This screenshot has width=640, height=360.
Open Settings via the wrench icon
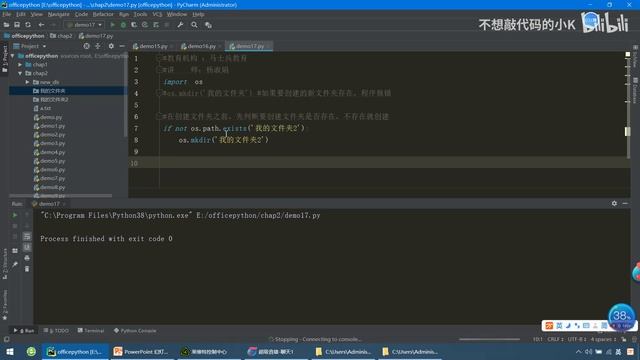click(180, 25)
